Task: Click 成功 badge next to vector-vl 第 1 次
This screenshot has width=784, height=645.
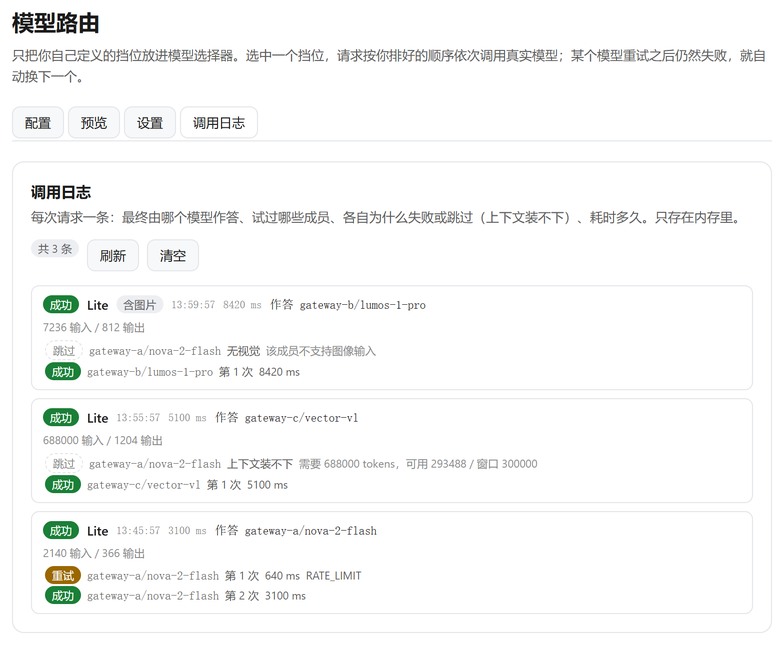Action: pos(63,484)
